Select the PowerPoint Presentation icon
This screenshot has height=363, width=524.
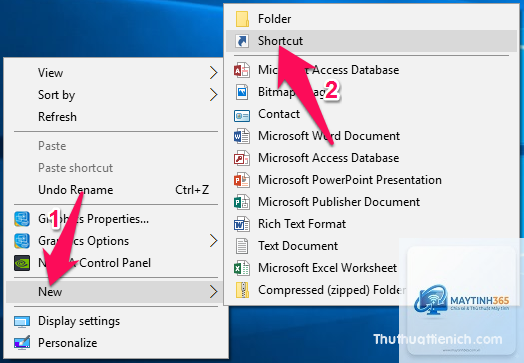[x=242, y=180]
